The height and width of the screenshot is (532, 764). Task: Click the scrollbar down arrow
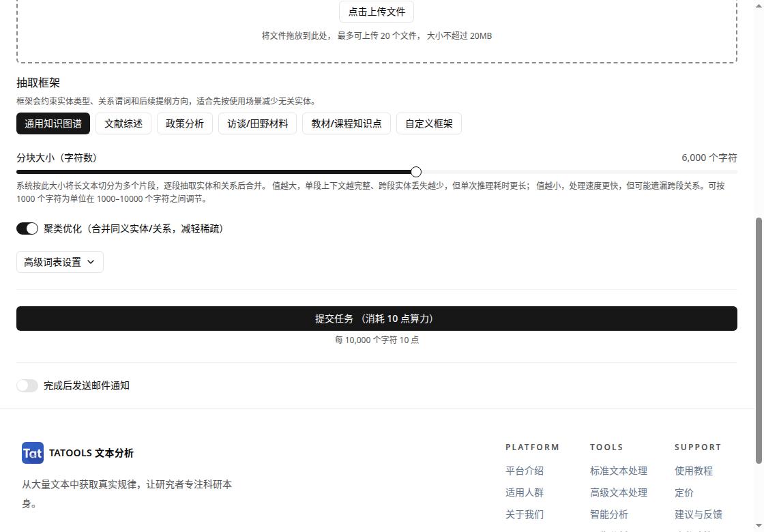coord(759,526)
